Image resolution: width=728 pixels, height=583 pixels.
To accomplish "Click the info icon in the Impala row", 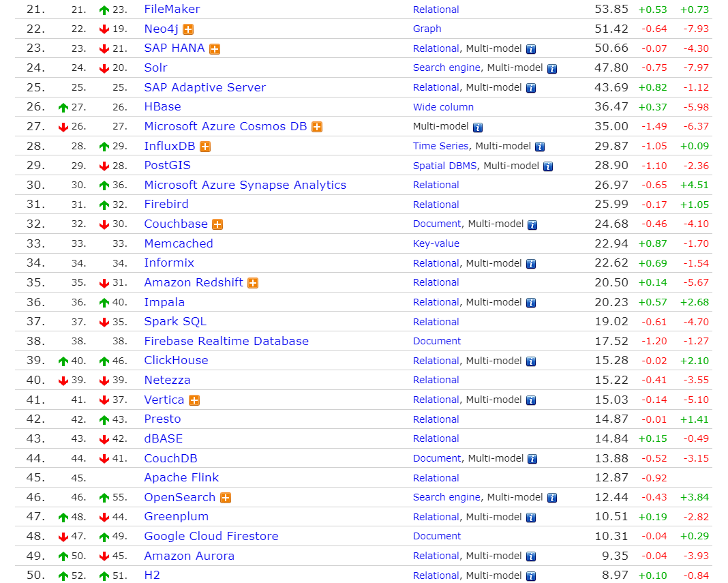I will [531, 303].
